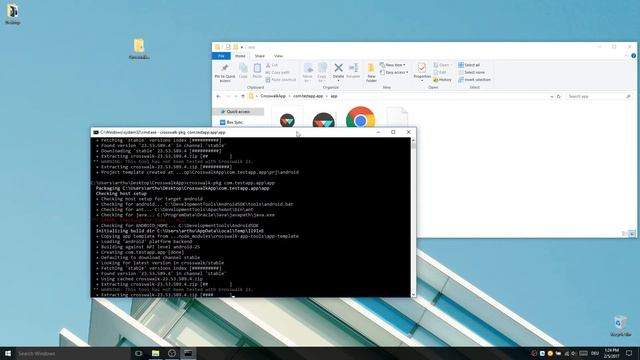Click Paste shortcut in the ribbon

pyautogui.click(x=281, y=80)
